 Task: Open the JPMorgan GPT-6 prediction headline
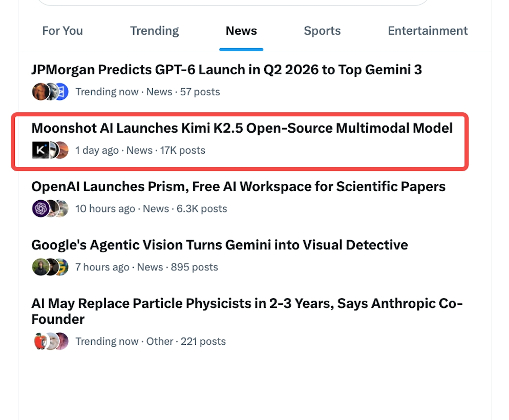[x=226, y=69]
